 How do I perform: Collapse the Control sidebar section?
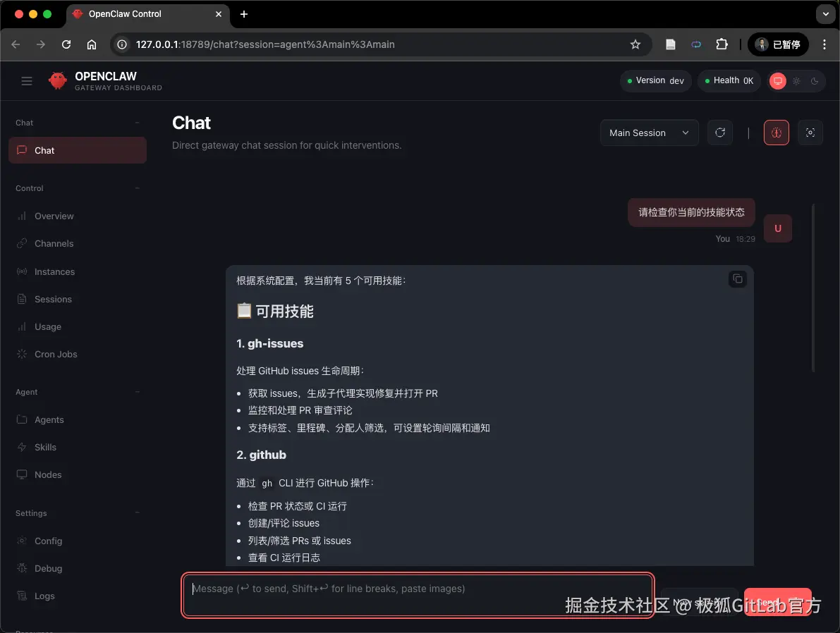(x=78, y=188)
